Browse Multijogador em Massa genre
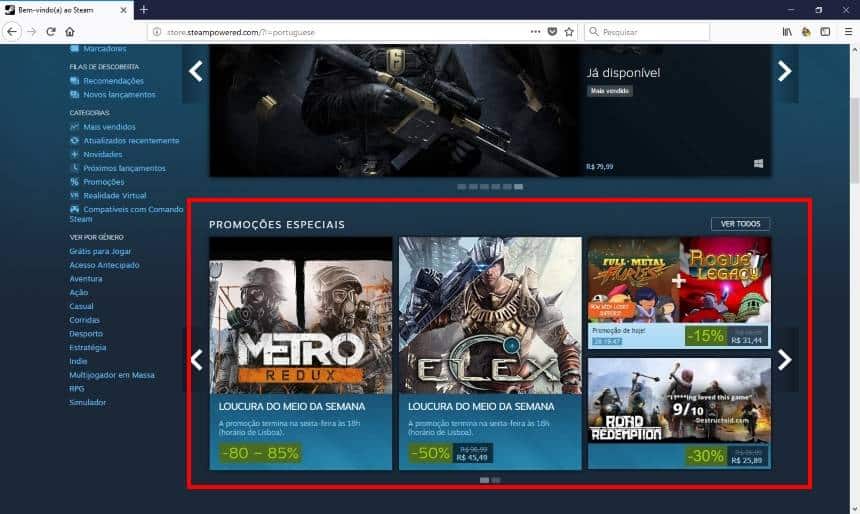This screenshot has width=860, height=514. coord(112,375)
